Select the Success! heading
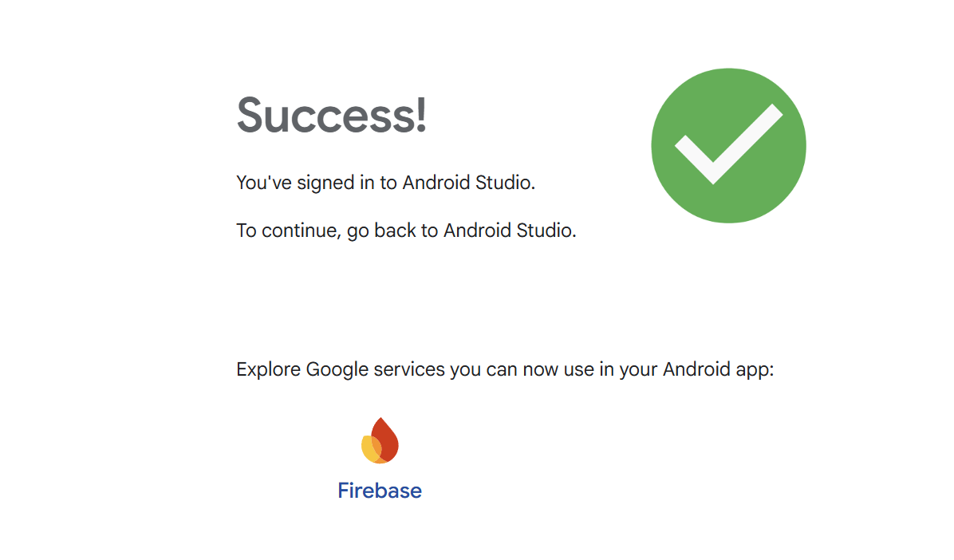 click(x=332, y=117)
